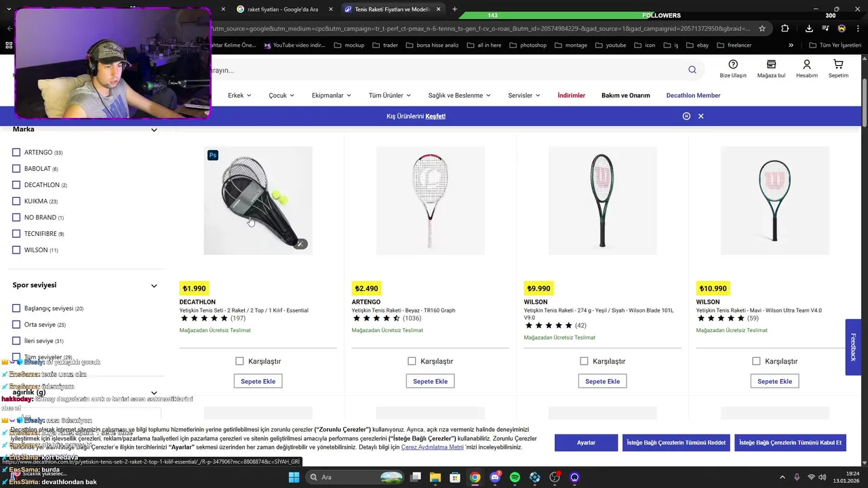Viewport: 868px width, 488px height.
Task: Open the blue Feedback side tab
Action: (x=853, y=347)
